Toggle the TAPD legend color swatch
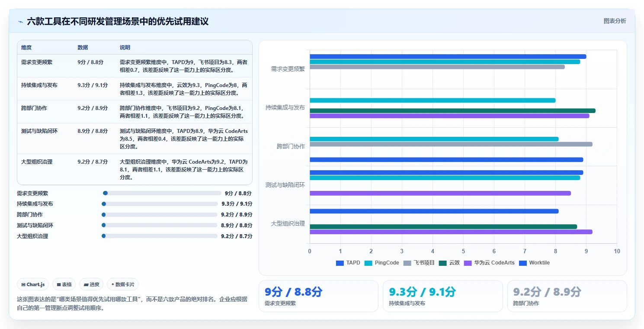This screenshot has height=329, width=644. (x=340, y=263)
